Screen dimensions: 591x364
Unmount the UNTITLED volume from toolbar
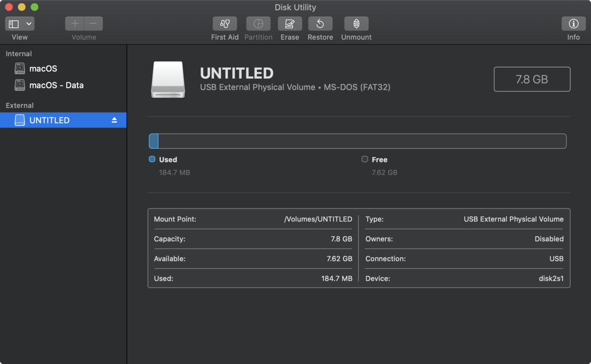coord(356,24)
